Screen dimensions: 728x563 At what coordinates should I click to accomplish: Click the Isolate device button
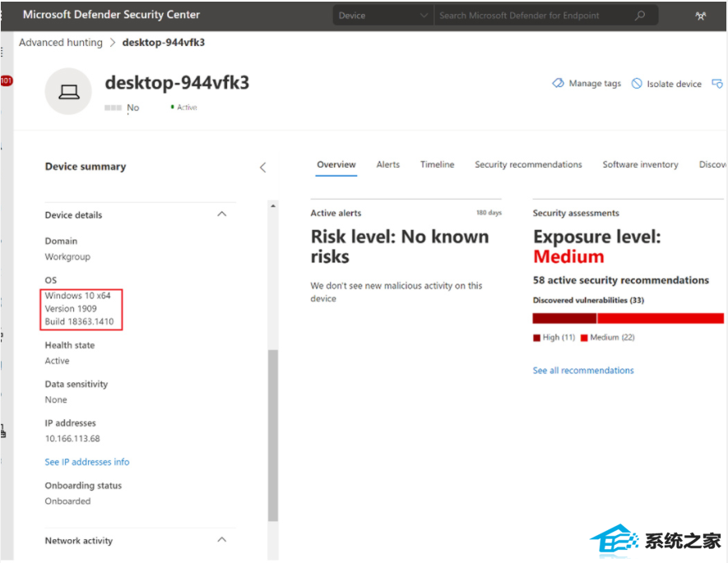coord(666,84)
